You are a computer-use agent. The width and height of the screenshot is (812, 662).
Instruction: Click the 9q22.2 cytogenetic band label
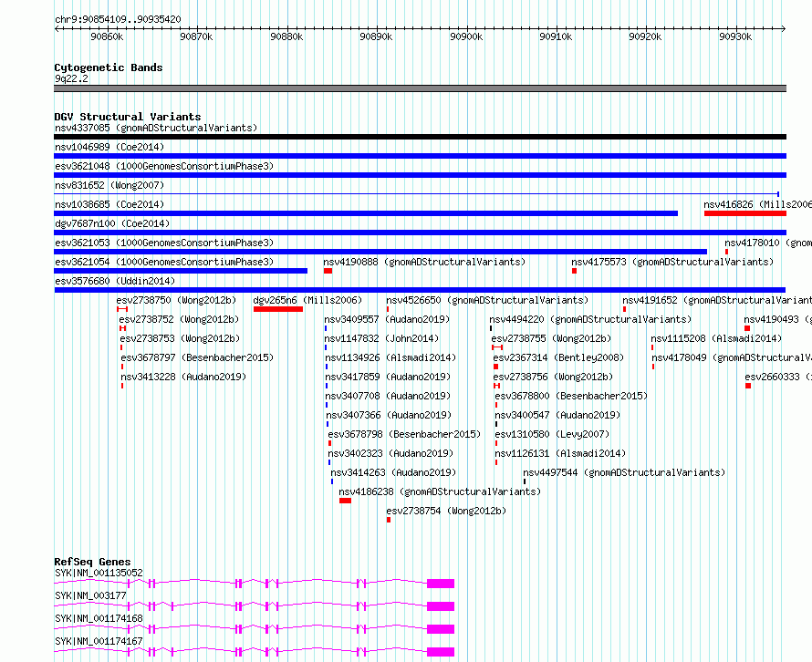[x=71, y=78]
